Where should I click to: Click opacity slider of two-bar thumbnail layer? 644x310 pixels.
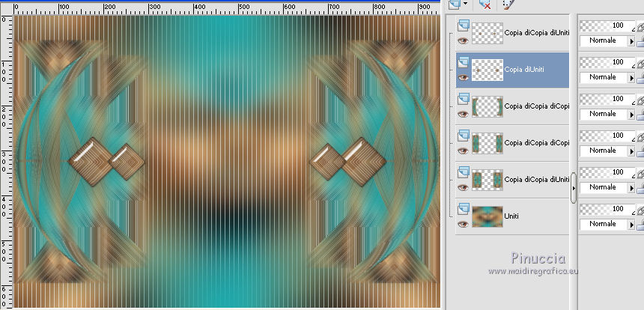[607, 136]
